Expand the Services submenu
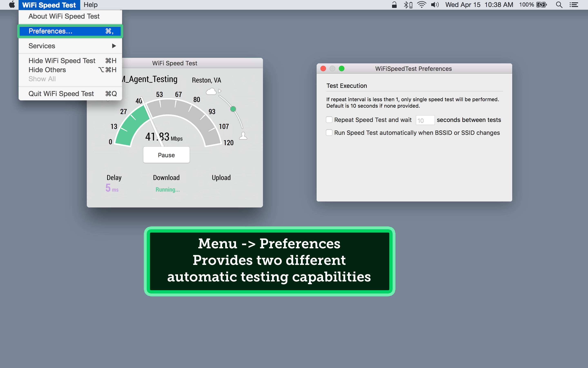The width and height of the screenshot is (588, 368). (70, 46)
